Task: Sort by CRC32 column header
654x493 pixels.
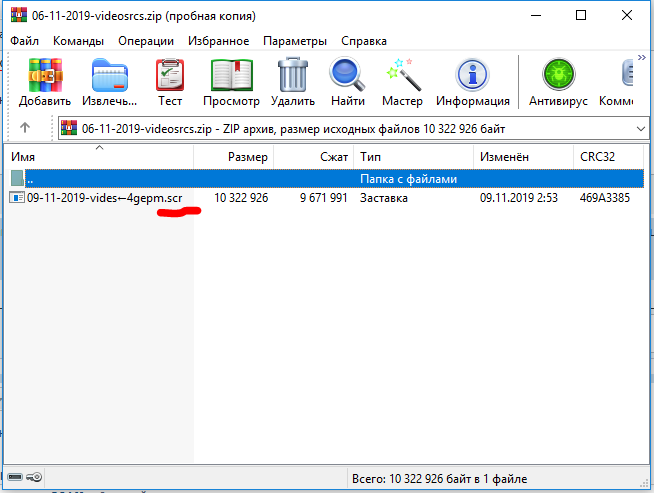Action: (609, 157)
